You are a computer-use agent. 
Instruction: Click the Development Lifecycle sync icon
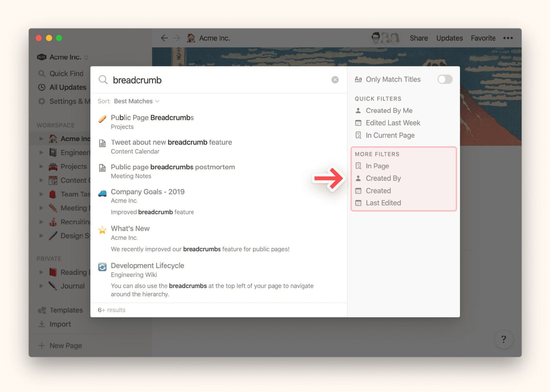click(103, 266)
